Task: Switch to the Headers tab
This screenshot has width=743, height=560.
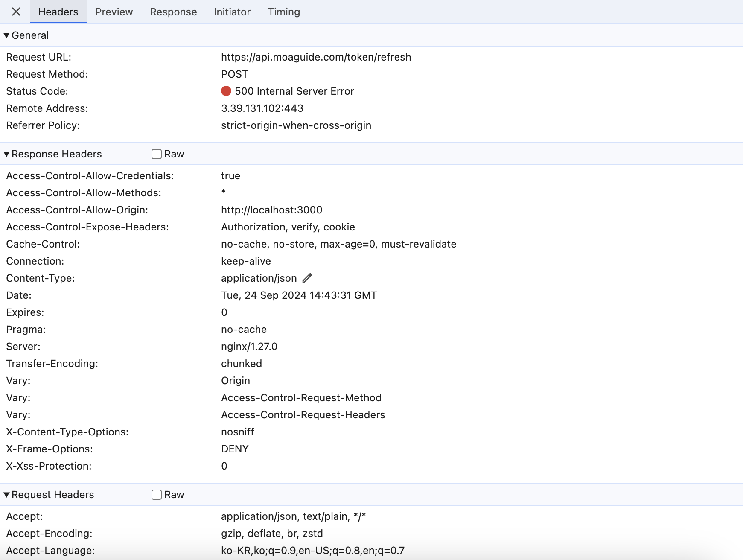Action: 58,12
